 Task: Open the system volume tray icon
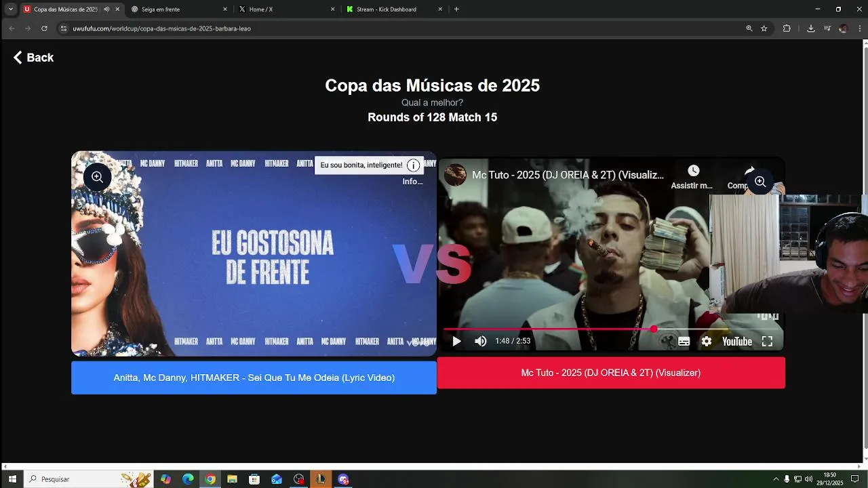point(808,479)
